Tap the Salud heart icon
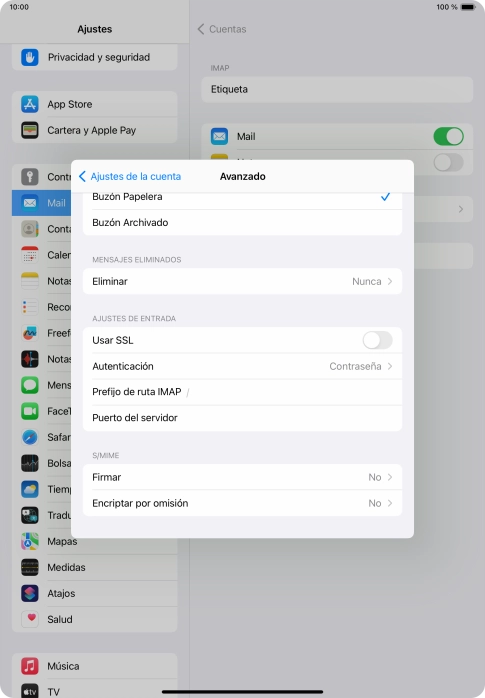 [x=30, y=619]
